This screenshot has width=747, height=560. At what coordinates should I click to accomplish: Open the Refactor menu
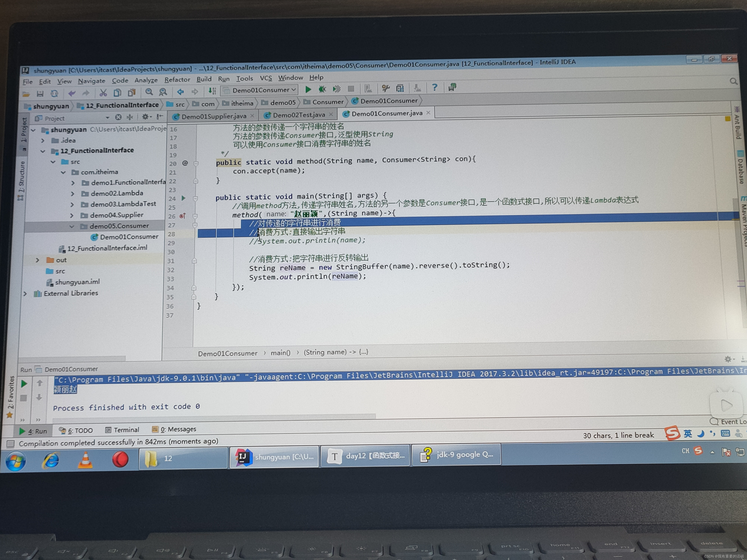[x=177, y=80]
